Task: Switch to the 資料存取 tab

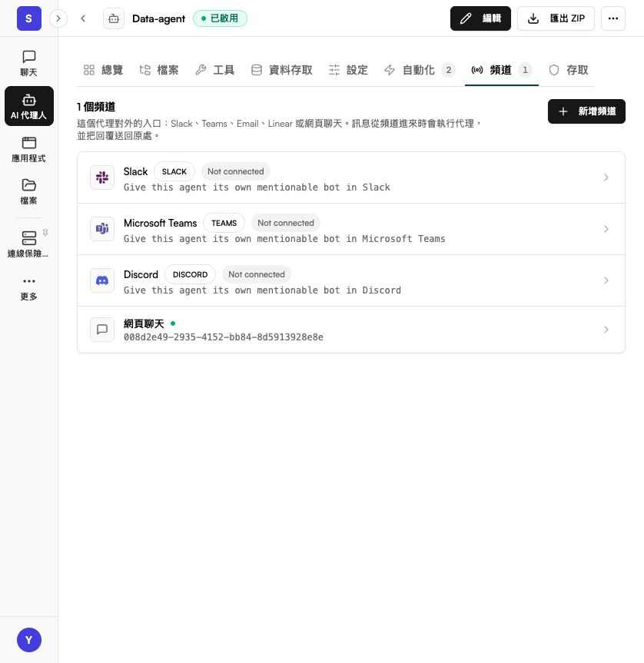Action: (x=282, y=70)
